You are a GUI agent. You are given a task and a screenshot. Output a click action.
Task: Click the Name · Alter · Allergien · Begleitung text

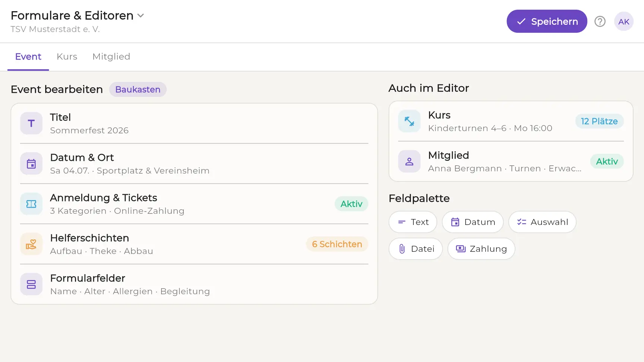pos(130,292)
